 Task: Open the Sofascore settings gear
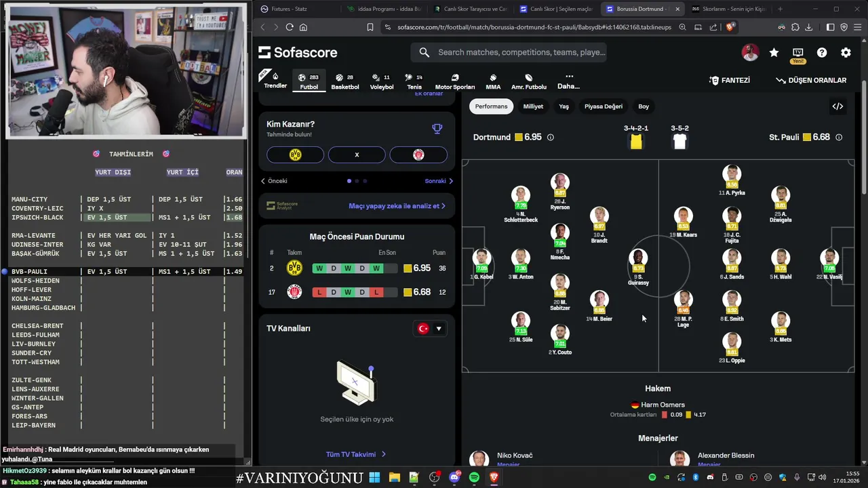[846, 52]
